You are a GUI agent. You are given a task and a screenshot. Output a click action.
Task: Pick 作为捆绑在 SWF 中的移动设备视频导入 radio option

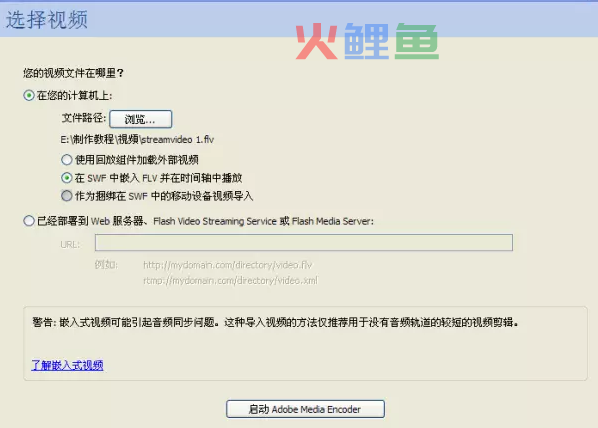(67, 196)
